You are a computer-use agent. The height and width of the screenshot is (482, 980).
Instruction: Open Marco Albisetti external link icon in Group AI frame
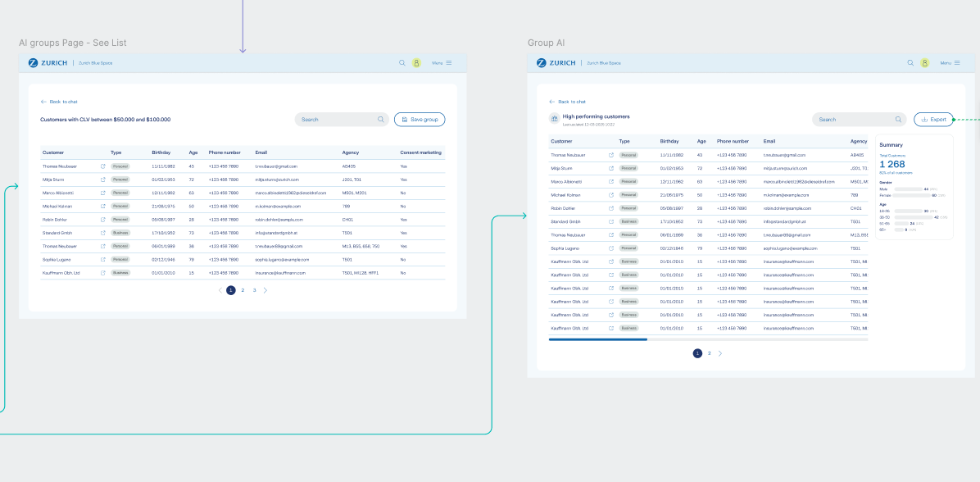pyautogui.click(x=611, y=181)
